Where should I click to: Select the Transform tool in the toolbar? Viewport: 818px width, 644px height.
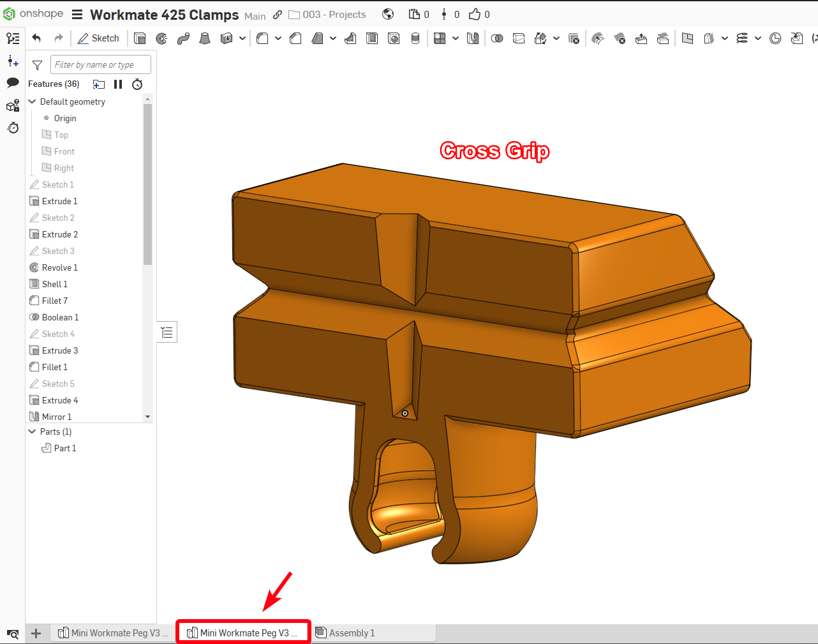[x=540, y=38]
